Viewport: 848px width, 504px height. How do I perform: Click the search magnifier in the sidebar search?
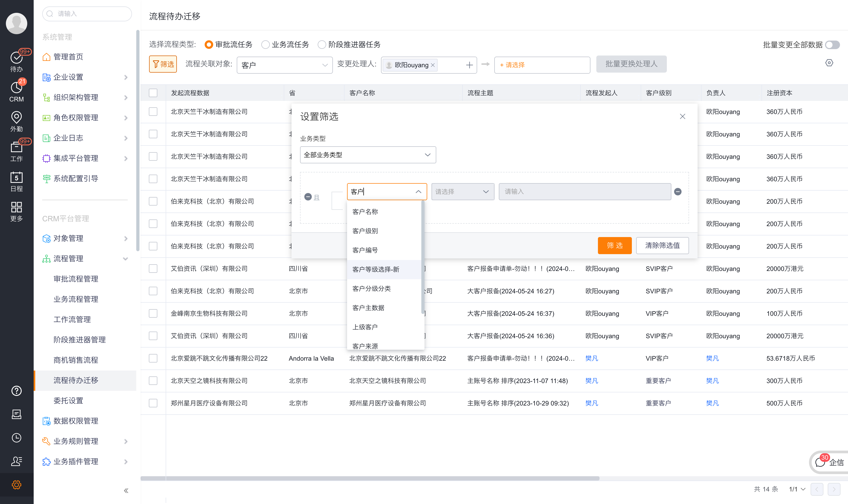[50, 14]
